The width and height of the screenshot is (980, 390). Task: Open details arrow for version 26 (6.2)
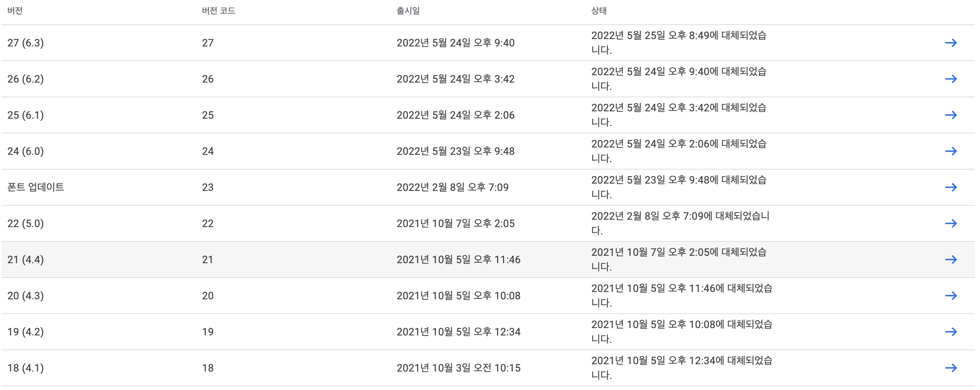point(952,79)
